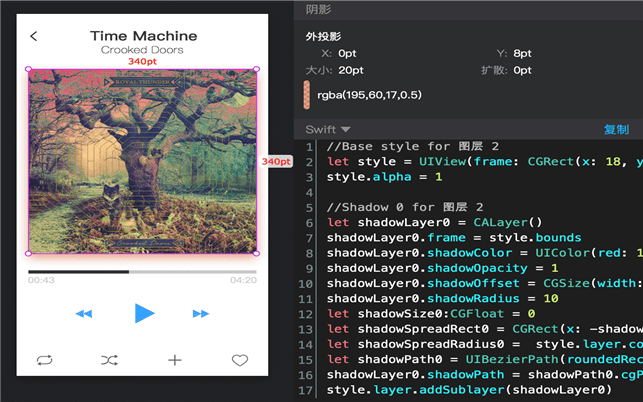
Task: Click the 阴影 section header
Action: [x=320, y=10]
